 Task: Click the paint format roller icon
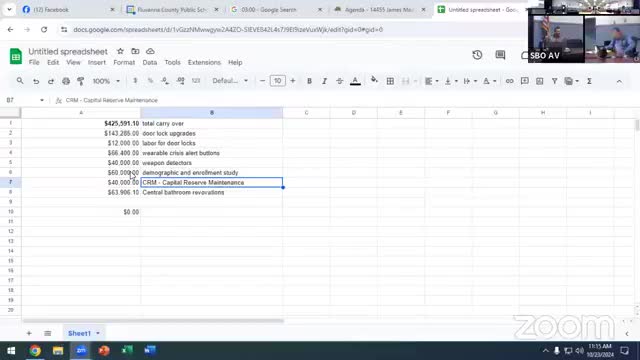81,81
